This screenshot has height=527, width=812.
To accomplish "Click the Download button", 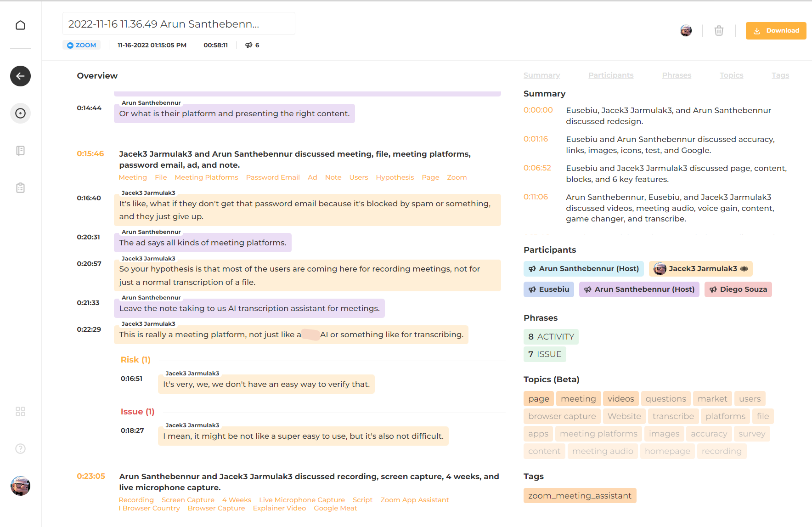I will pyautogui.click(x=776, y=31).
